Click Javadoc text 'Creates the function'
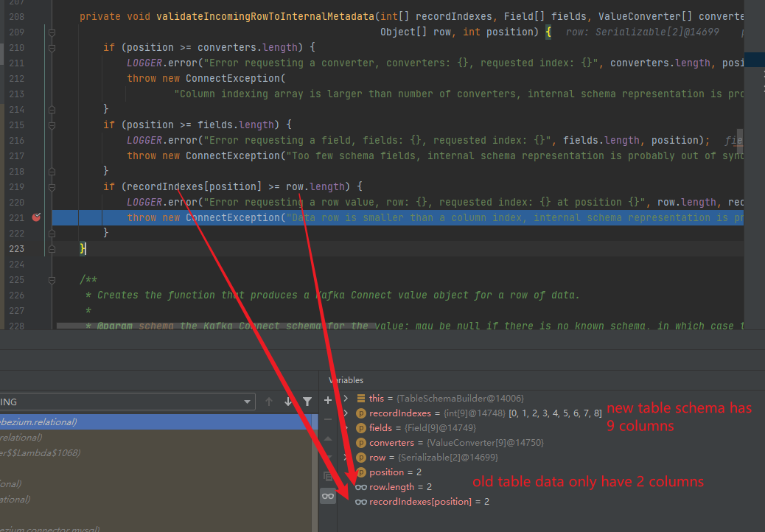This screenshot has height=532, width=765. 156,295
